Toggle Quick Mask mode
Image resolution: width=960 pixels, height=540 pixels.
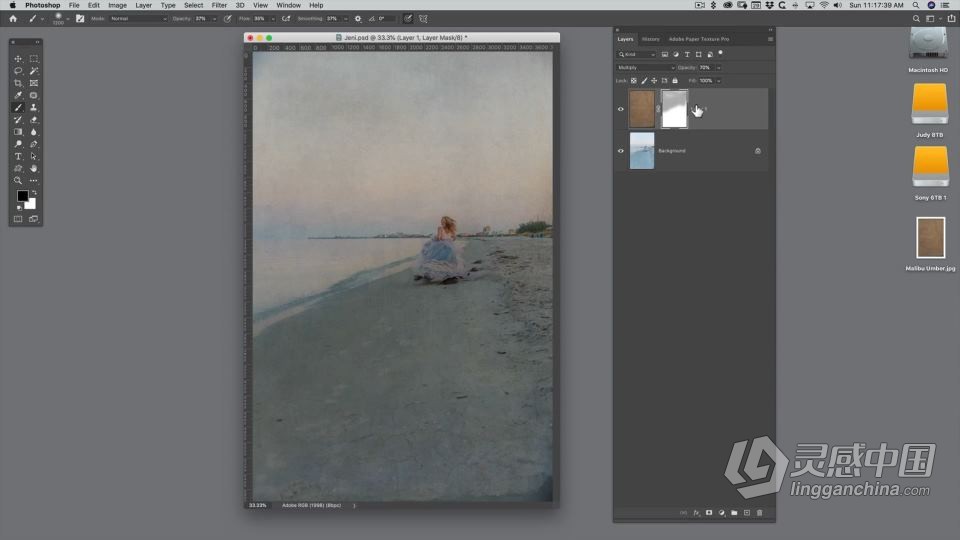18,219
